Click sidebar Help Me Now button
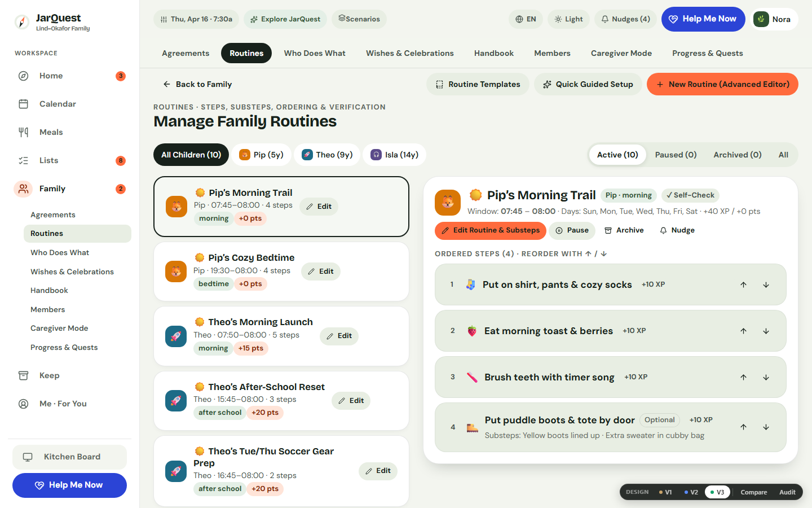 tap(69, 485)
